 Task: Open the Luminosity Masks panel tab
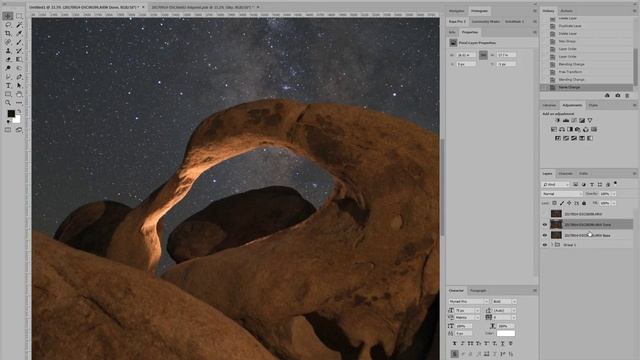click(486, 21)
